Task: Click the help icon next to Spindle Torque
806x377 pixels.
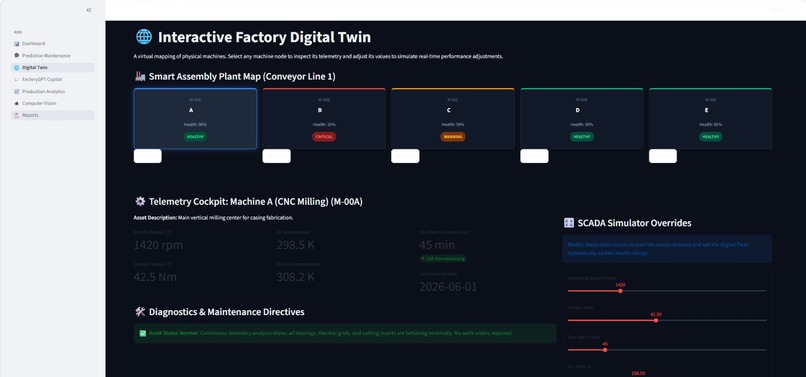Action: (x=170, y=264)
